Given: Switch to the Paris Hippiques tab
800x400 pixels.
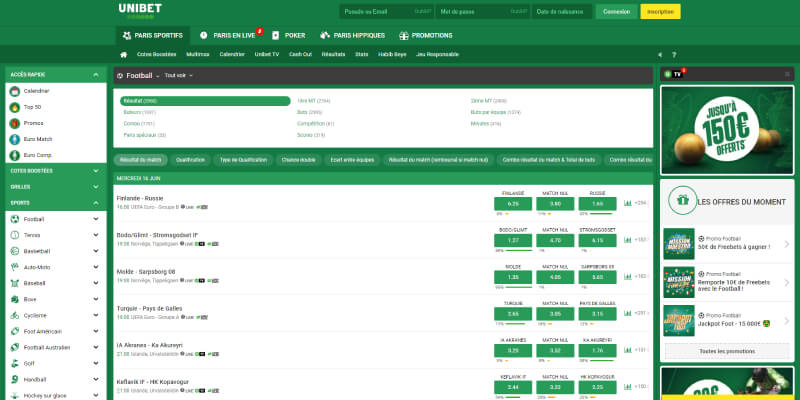Looking at the screenshot, I should point(353,36).
